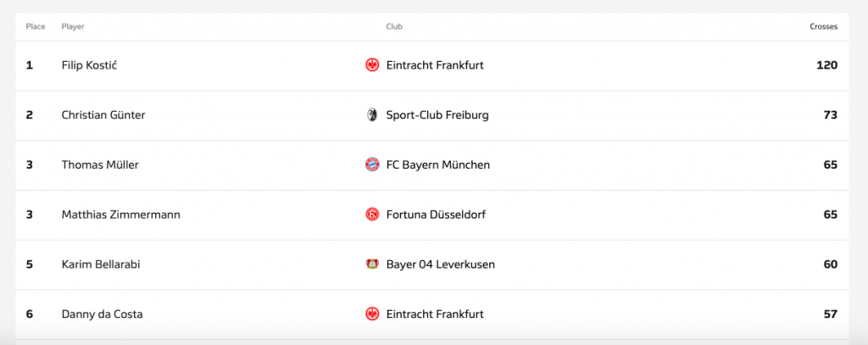Select Matthias Zimmermann player name
The height and width of the screenshot is (345, 868).
point(120,214)
